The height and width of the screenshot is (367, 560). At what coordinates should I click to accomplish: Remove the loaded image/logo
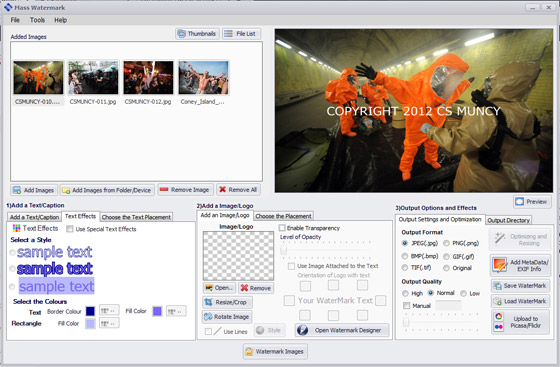pyautogui.click(x=256, y=288)
